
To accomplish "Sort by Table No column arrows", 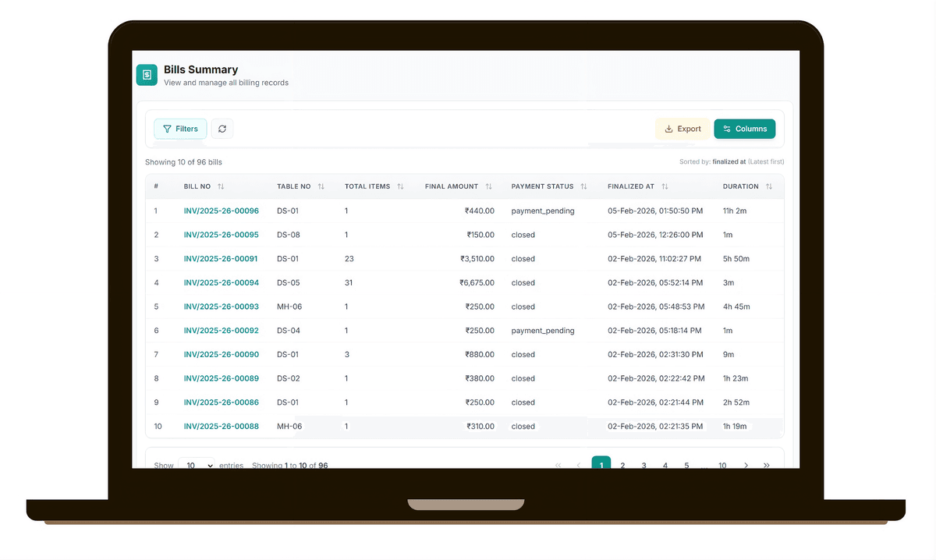I will pyautogui.click(x=321, y=187).
